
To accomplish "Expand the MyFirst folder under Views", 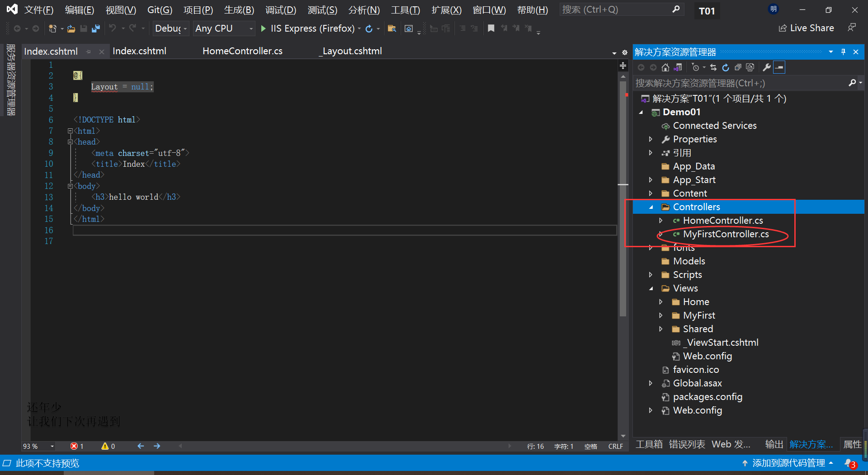I will [x=661, y=315].
